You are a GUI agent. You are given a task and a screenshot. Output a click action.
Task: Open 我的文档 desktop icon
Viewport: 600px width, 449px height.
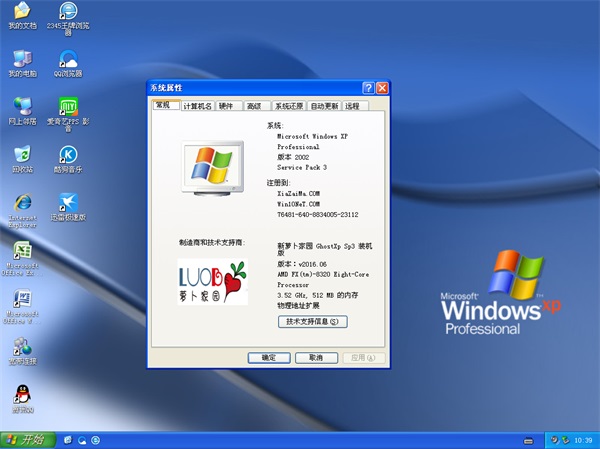[x=22, y=13]
